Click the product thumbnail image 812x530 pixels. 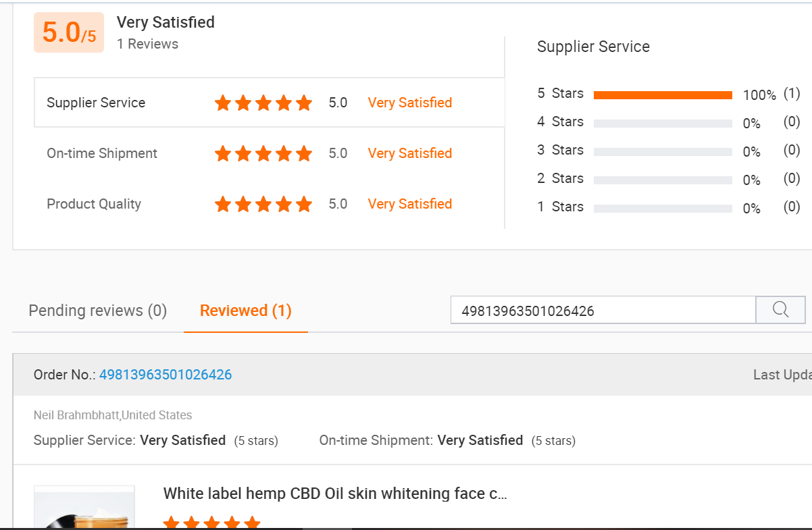[x=84, y=507]
